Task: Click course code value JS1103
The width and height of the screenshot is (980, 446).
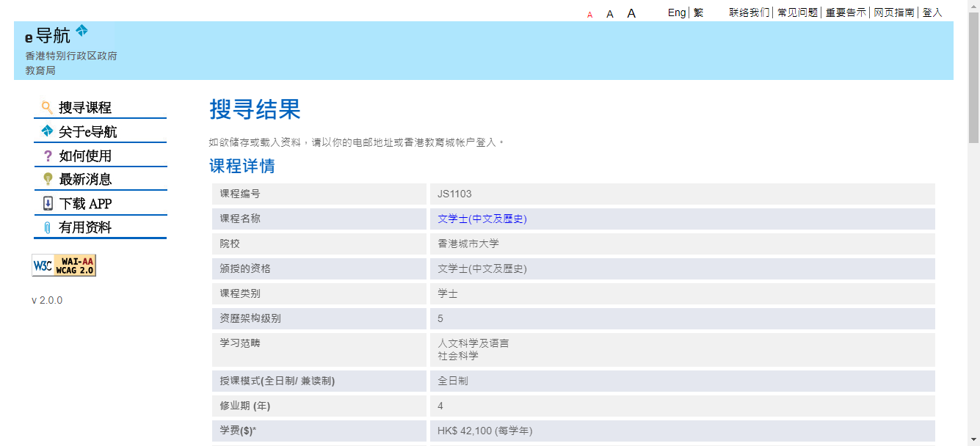Action: (x=454, y=194)
